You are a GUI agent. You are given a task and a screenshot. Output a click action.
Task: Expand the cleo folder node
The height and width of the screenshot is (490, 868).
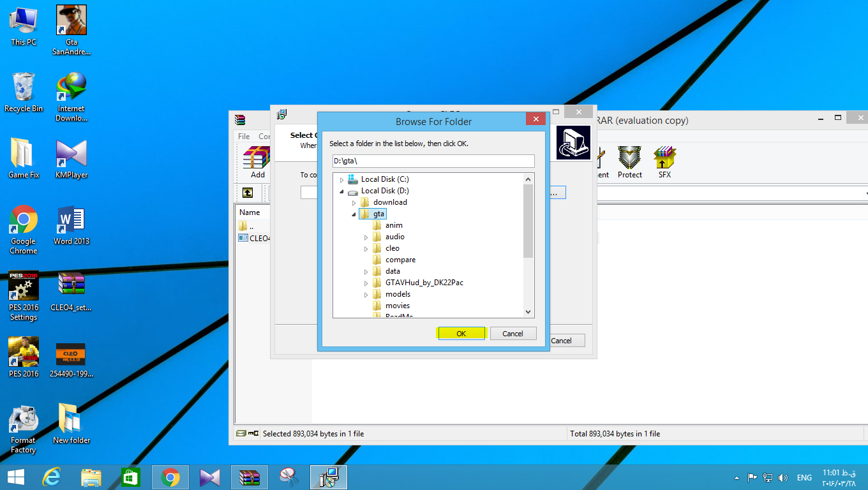tap(366, 249)
